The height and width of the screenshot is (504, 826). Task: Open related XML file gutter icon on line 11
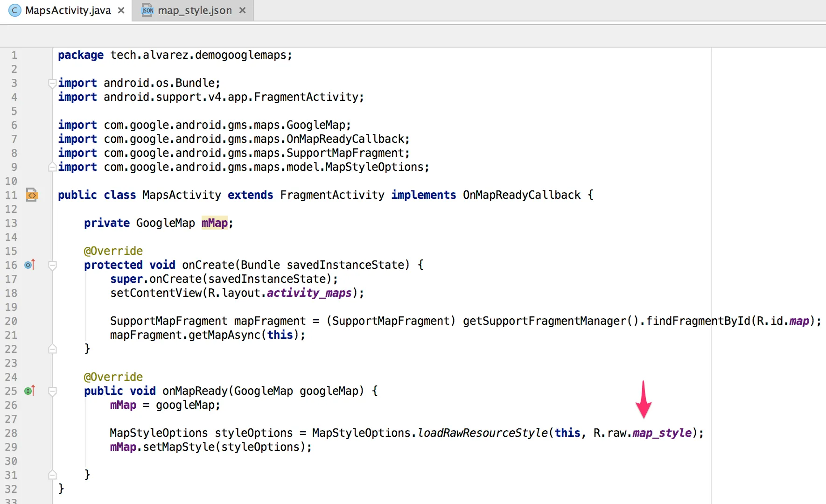coord(32,195)
